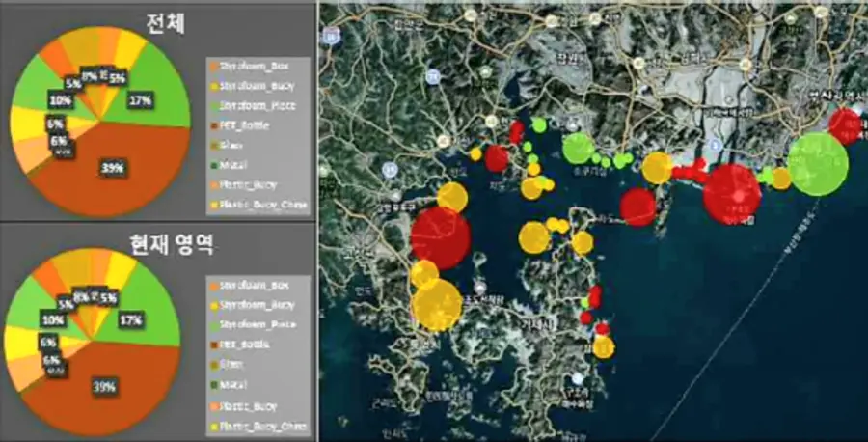
Task: Click the 현재 영역 chart title
Action: 159,245
